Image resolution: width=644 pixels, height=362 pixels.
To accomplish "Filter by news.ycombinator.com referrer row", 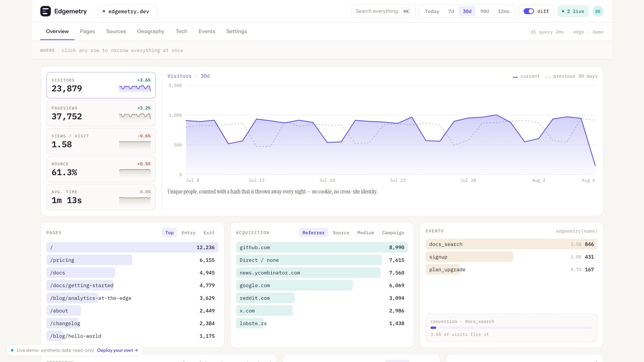I will [x=322, y=273].
